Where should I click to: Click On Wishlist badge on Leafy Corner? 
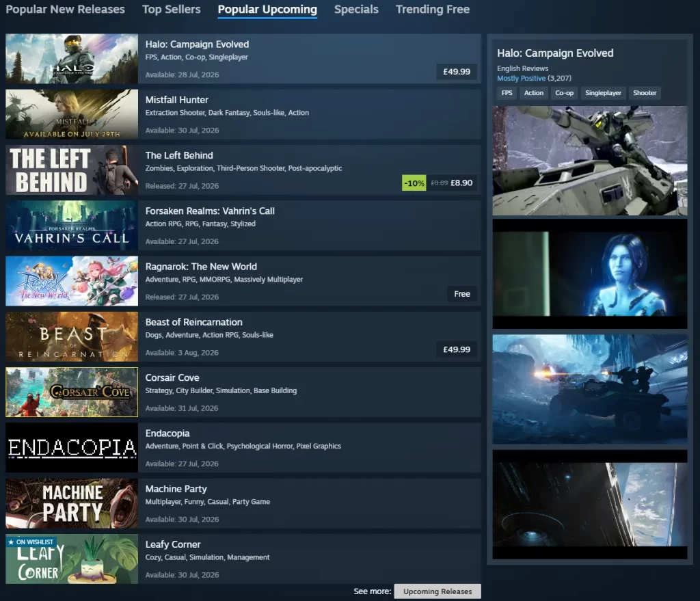coord(31,542)
